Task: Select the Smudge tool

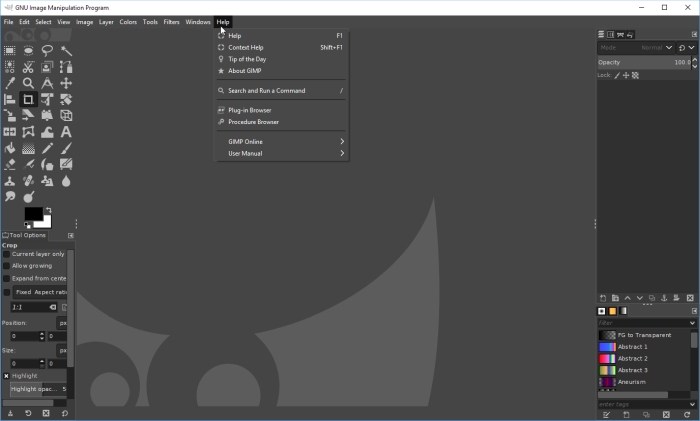Action: (x=9, y=197)
